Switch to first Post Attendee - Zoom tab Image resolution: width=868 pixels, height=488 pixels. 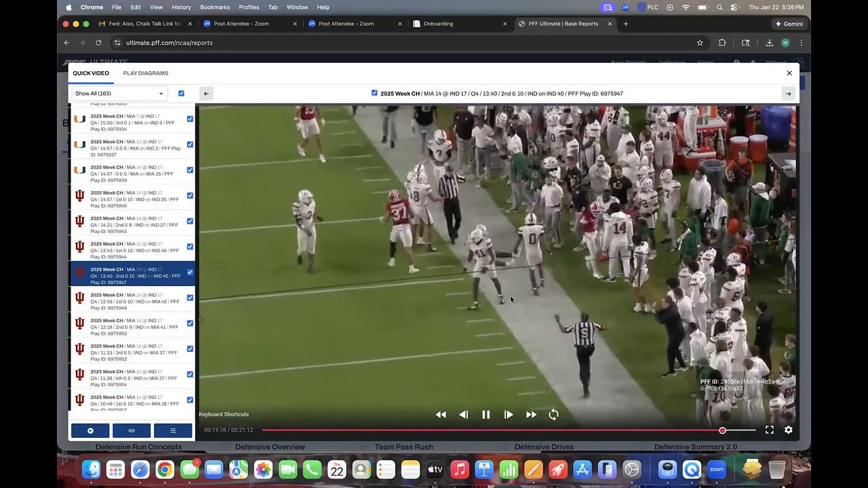click(x=250, y=24)
